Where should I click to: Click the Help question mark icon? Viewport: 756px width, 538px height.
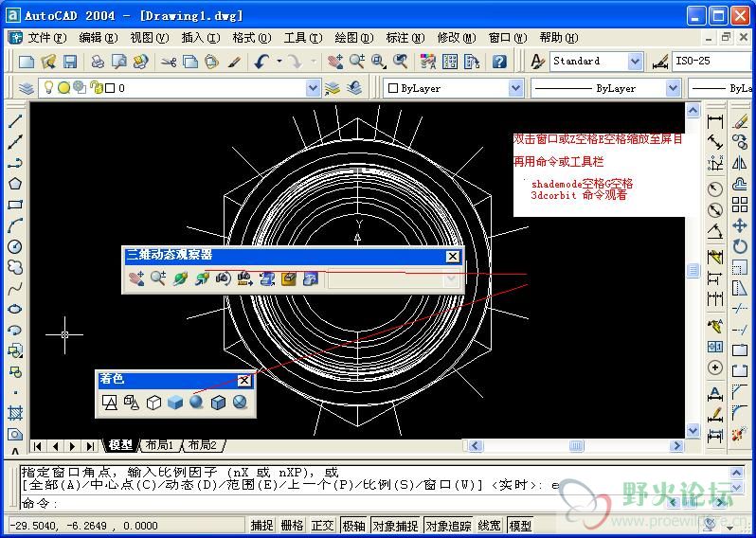point(499,62)
